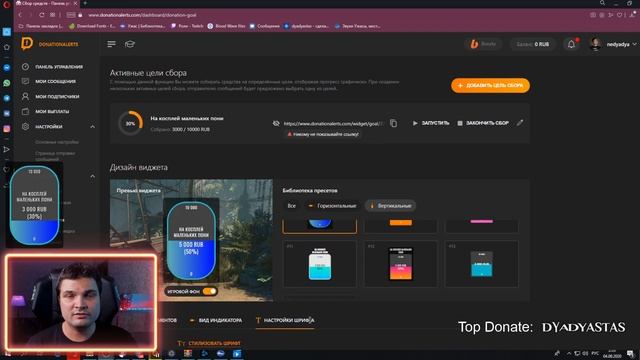Copy the widget link with the copy icon

(x=393, y=123)
